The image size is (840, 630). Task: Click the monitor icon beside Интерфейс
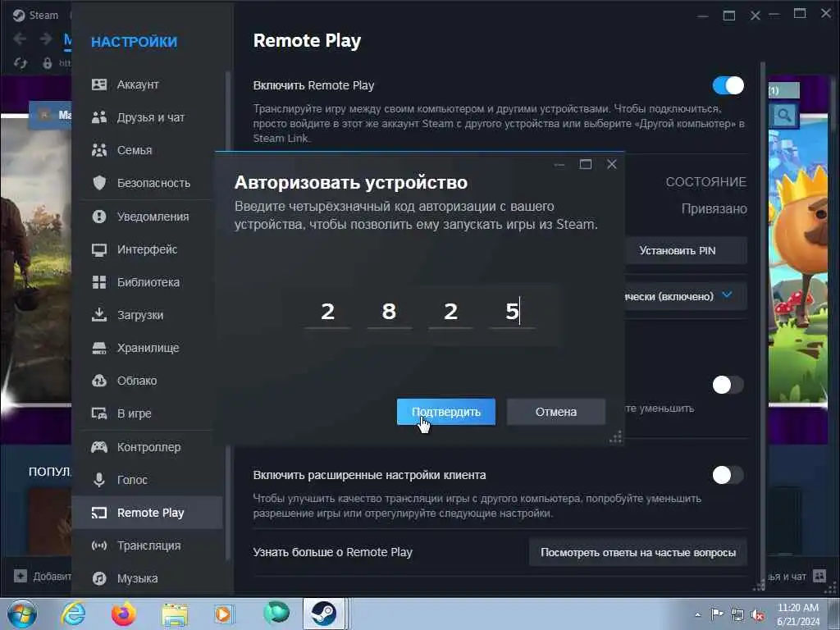click(99, 249)
